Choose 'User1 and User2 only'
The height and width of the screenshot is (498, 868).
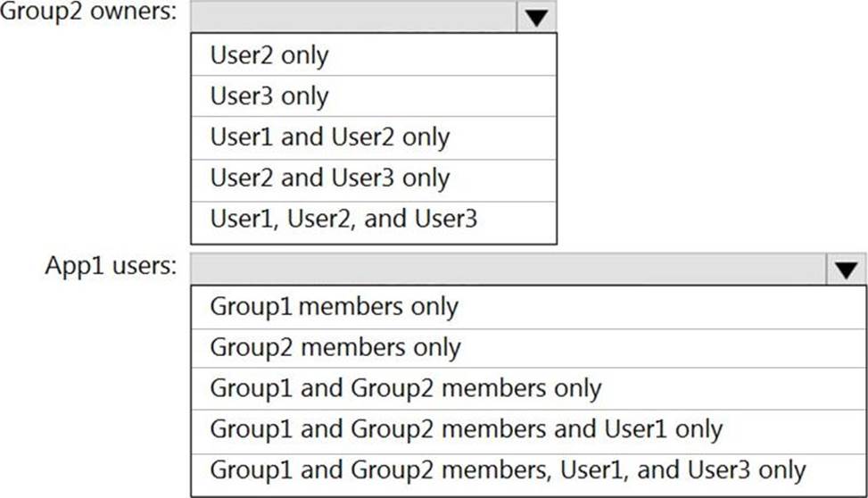330,137
